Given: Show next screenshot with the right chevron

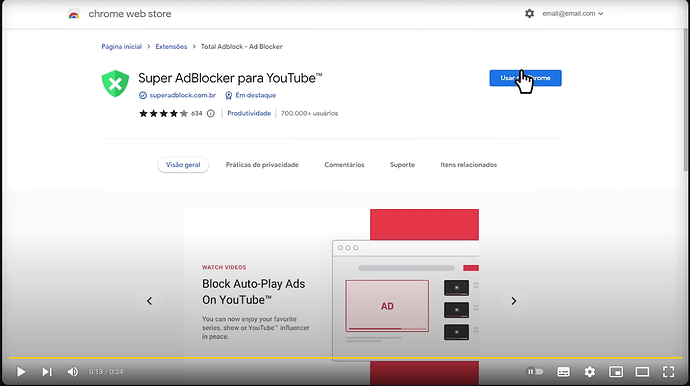Looking at the screenshot, I should (514, 301).
